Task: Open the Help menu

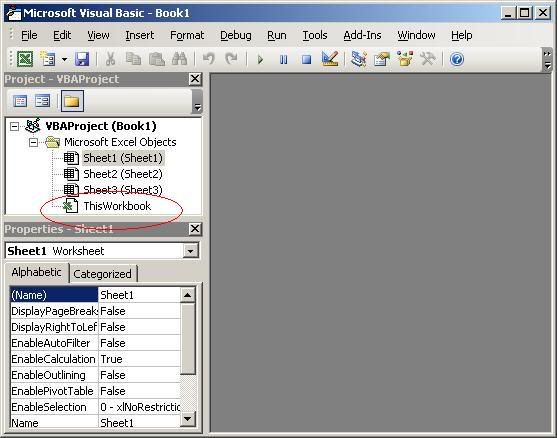Action: click(x=461, y=35)
